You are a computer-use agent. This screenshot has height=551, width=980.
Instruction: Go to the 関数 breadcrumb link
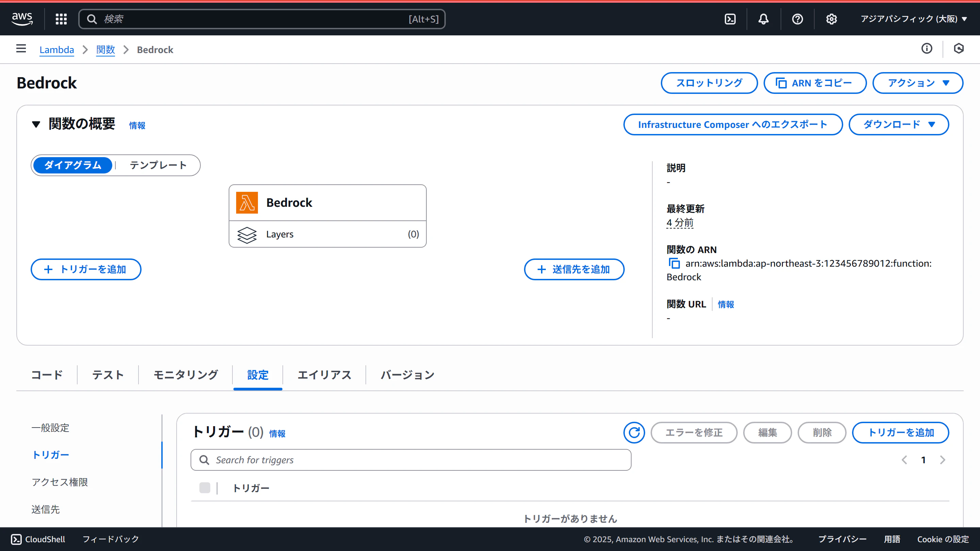[x=105, y=50]
